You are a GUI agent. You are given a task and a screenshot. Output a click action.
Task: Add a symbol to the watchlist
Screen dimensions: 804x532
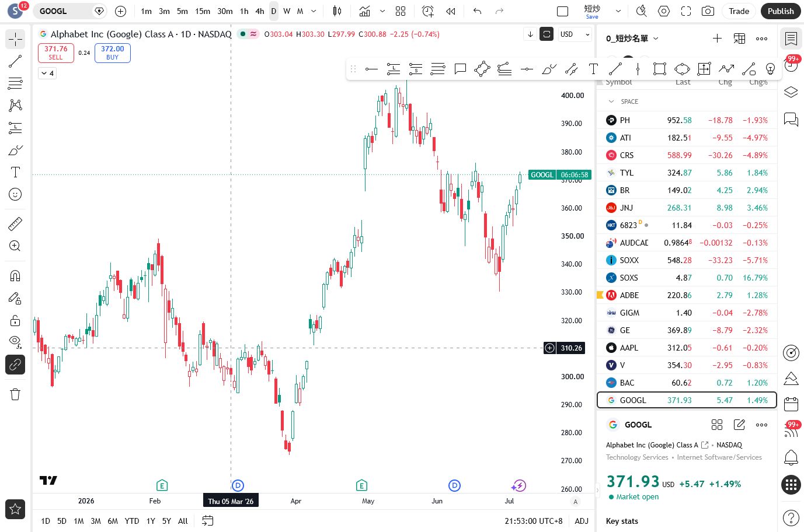(x=717, y=38)
